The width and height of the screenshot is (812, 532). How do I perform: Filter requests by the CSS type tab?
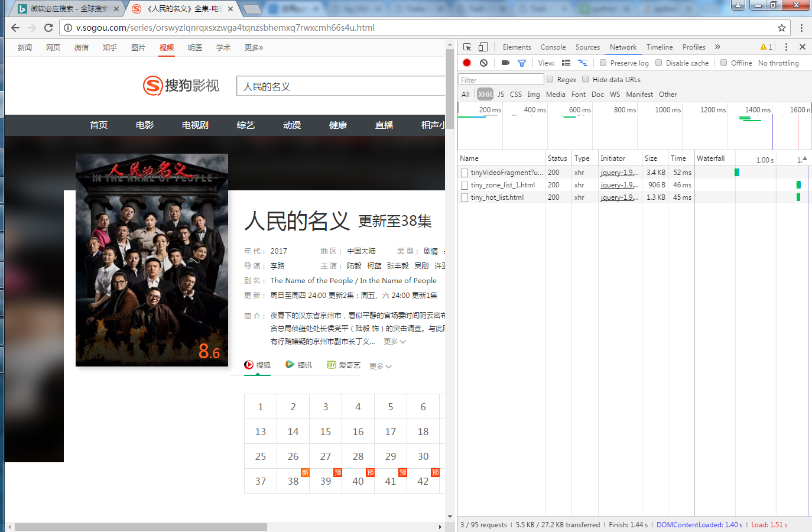[515, 94]
